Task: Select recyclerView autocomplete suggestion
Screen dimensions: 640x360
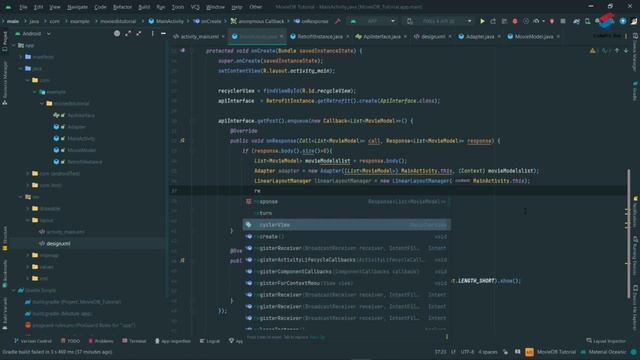Action: (347, 225)
